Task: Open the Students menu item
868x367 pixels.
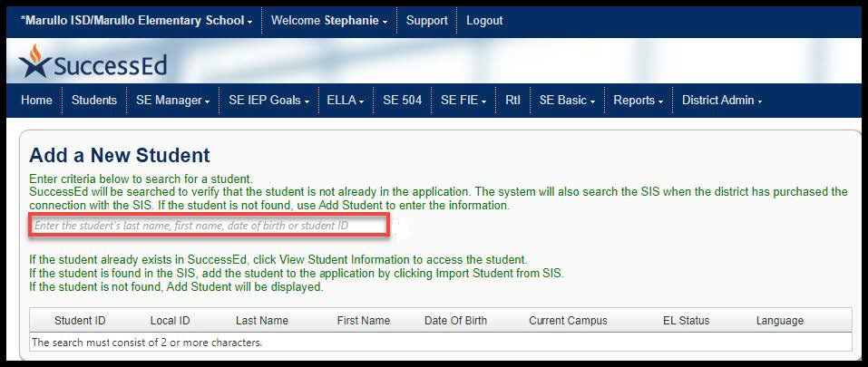Action: pyautogui.click(x=94, y=100)
